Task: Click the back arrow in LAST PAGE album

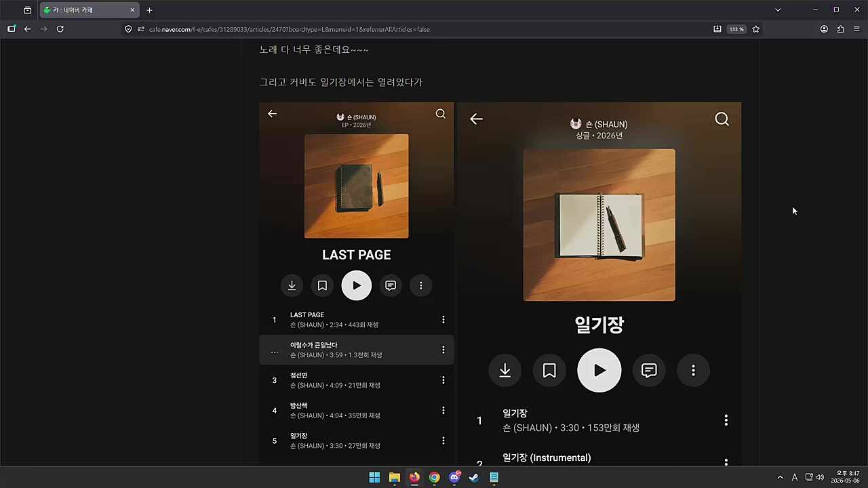Action: 272,114
